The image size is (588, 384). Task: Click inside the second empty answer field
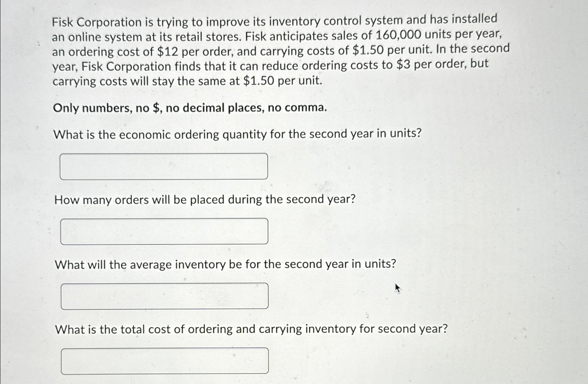[164, 231]
